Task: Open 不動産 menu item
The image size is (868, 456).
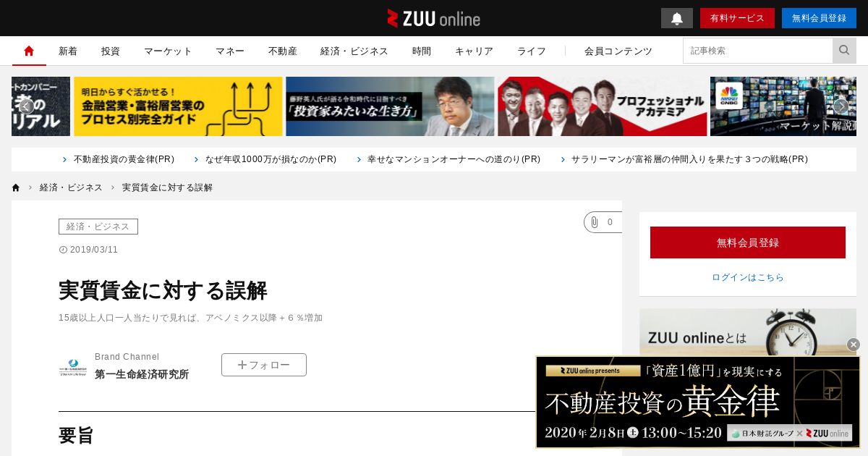Action: pyautogui.click(x=283, y=51)
